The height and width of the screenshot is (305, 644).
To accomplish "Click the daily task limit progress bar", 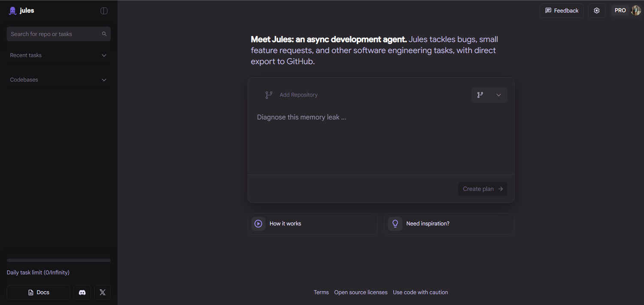I will tap(58, 260).
